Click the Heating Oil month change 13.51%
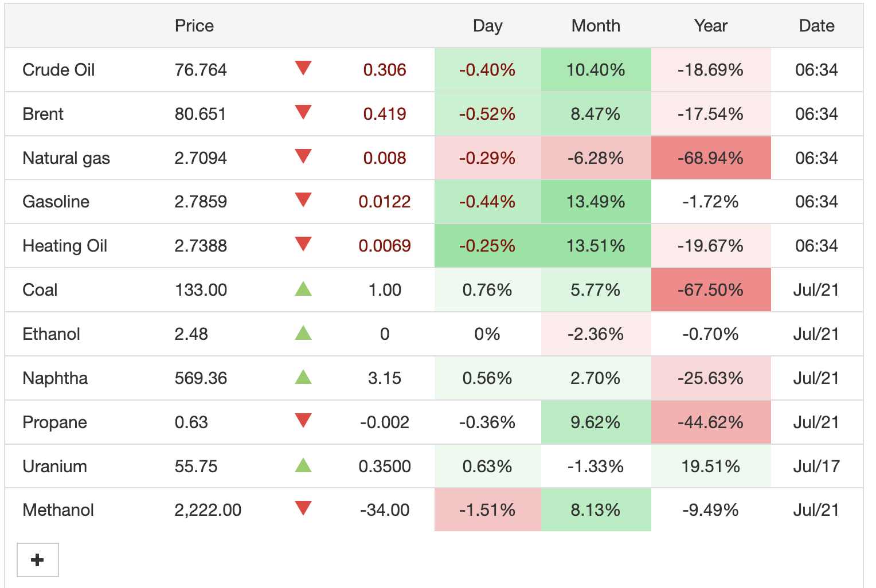Viewport: 876px width, 588px height. (596, 246)
